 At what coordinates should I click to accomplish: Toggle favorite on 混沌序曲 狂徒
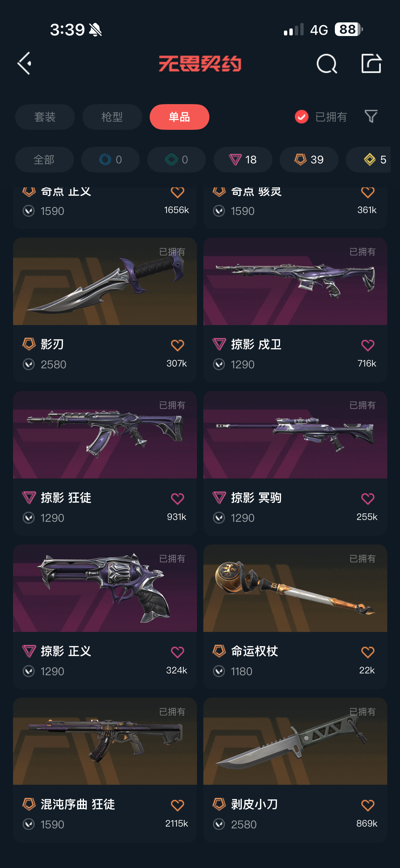tap(177, 805)
